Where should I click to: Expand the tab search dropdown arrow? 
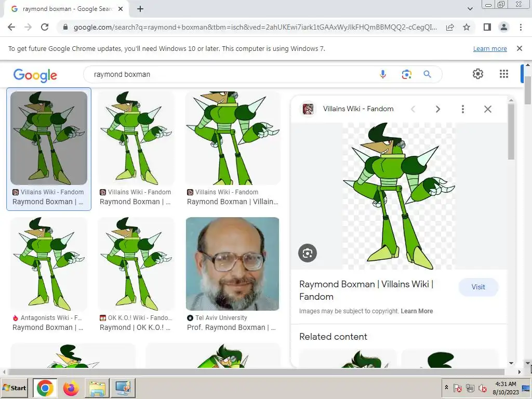470,9
